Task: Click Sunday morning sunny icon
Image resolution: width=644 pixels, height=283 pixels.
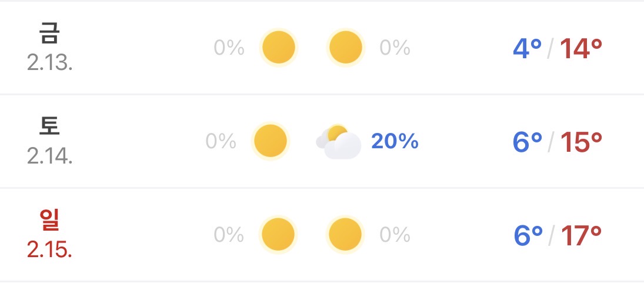Action: tap(278, 235)
